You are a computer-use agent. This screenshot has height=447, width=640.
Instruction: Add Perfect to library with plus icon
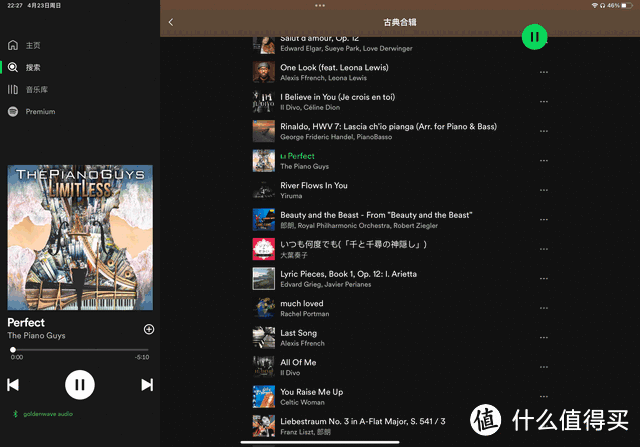pos(149,329)
